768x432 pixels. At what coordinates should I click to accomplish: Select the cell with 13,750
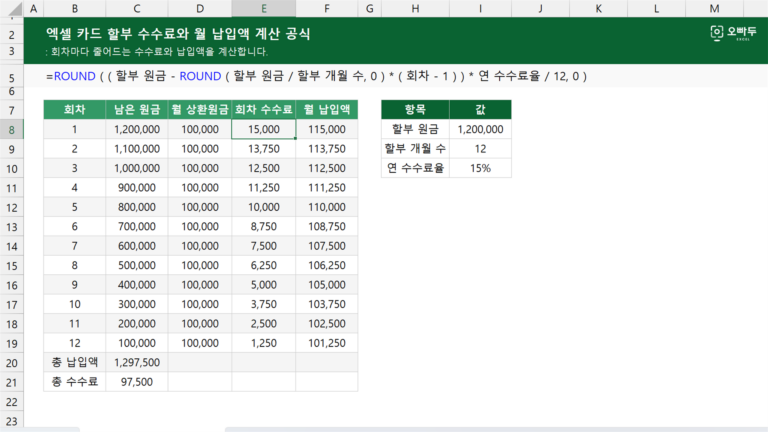coord(264,149)
